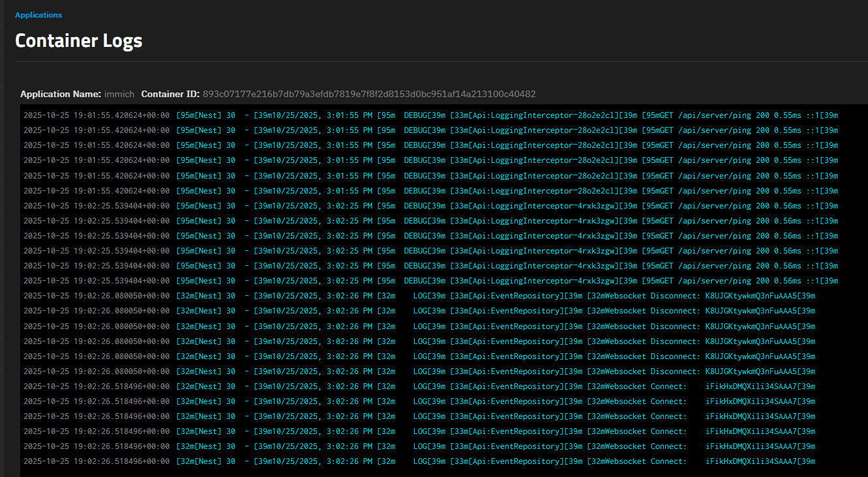Image resolution: width=868 pixels, height=477 pixels.
Task: Click the Container Logs page heading
Action: 78,41
